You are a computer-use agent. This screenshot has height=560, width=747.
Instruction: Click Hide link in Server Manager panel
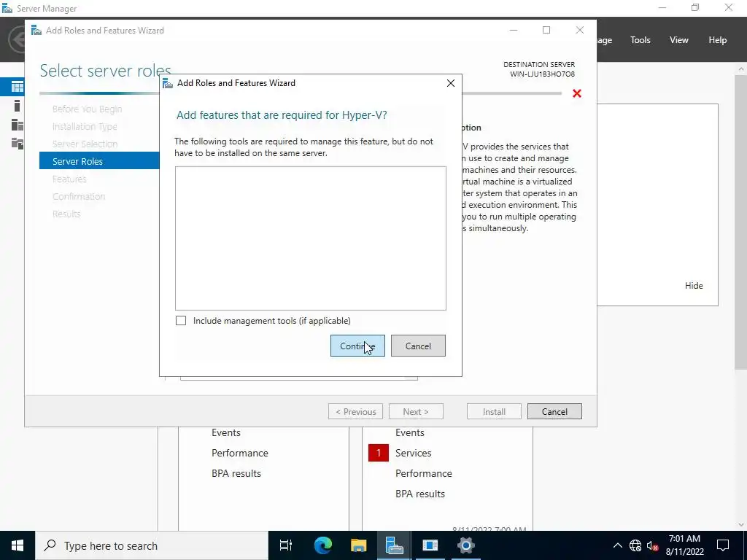pyautogui.click(x=694, y=286)
